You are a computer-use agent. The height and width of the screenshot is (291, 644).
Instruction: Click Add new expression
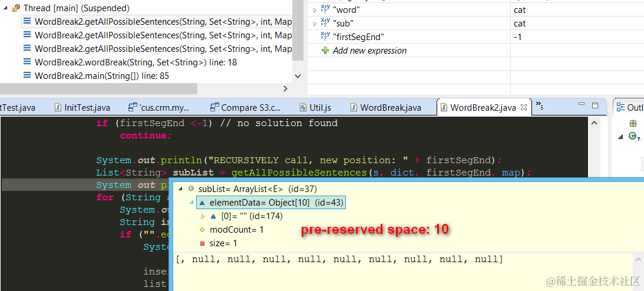(x=369, y=51)
